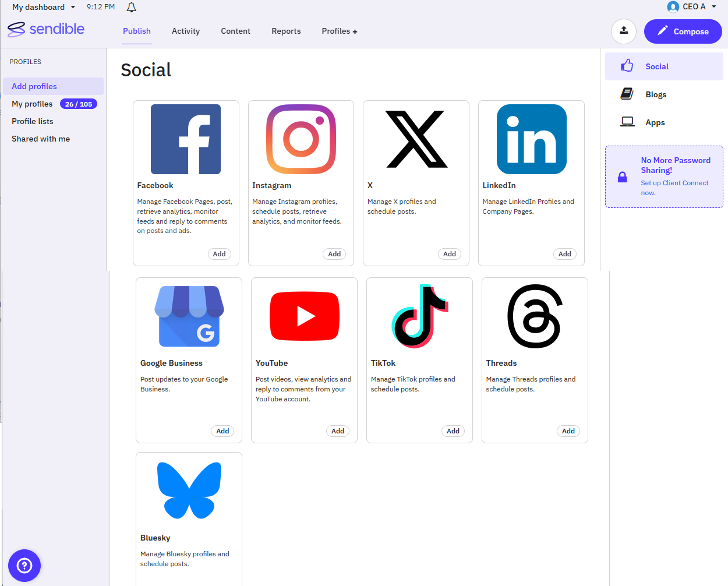Click the Social thumbs-up icon
Screen dimensions: 728x586
(x=627, y=66)
